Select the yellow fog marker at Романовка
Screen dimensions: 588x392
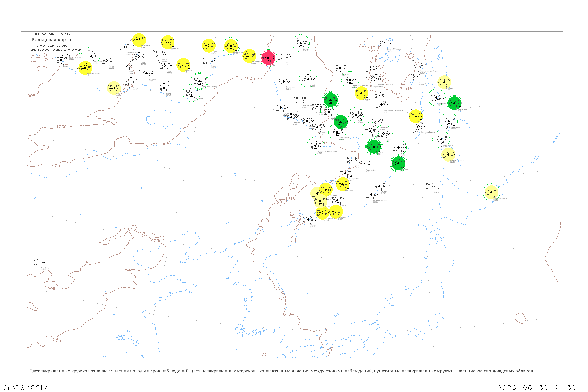139,40
